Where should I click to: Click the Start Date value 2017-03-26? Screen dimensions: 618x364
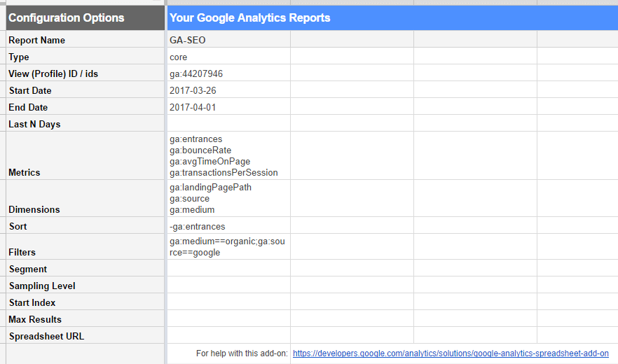click(x=228, y=90)
